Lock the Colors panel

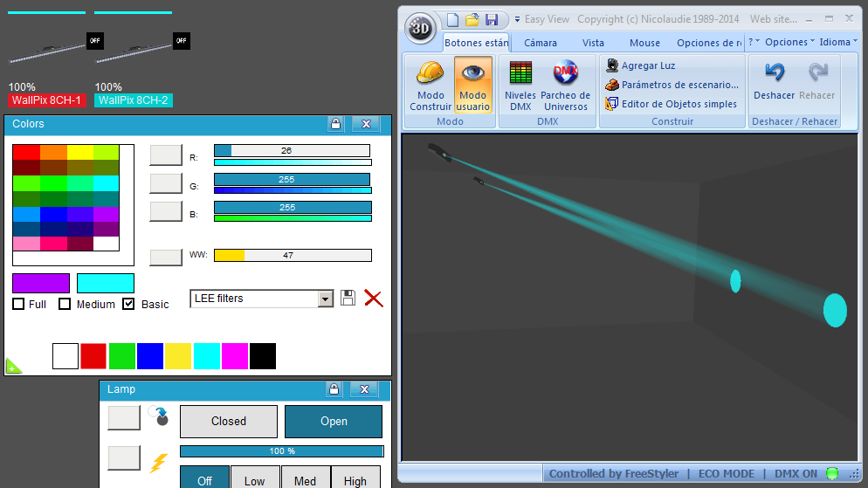335,124
